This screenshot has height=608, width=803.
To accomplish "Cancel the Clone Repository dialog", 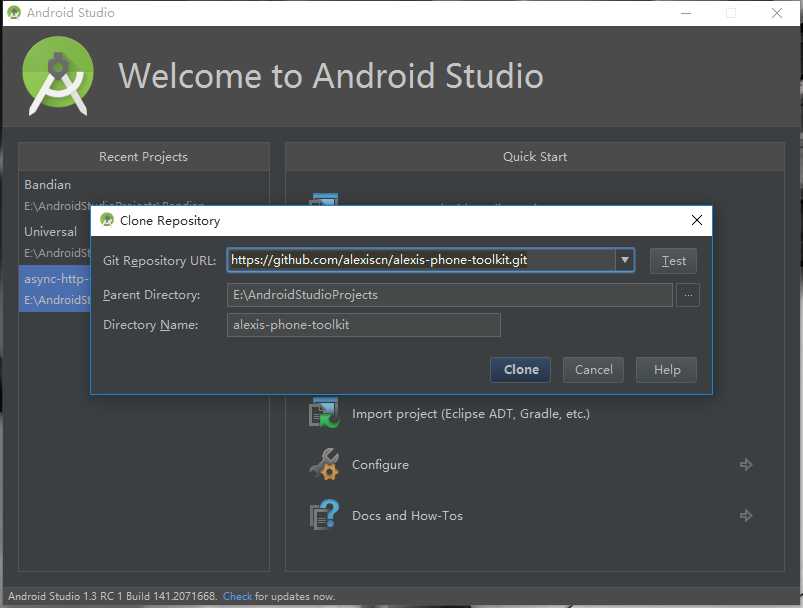I will [x=593, y=369].
